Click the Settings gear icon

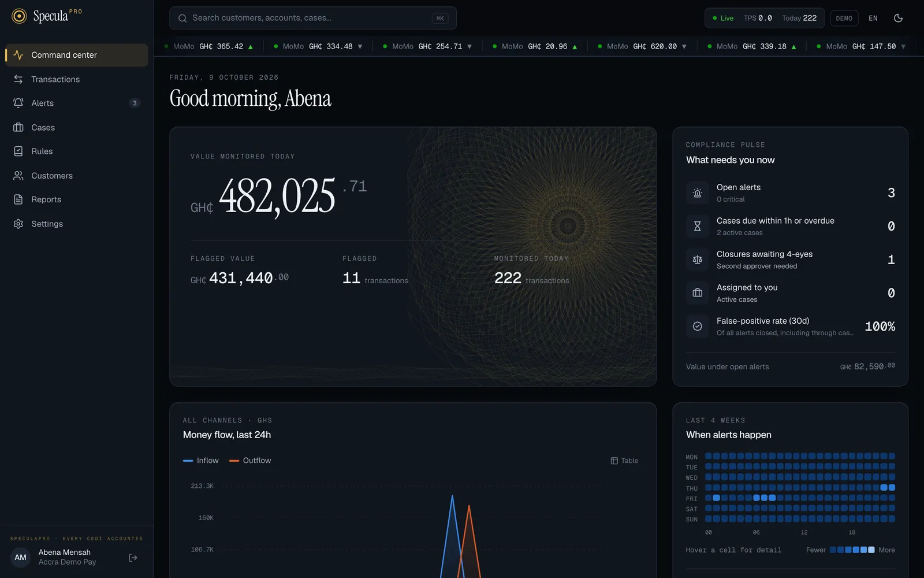18,224
